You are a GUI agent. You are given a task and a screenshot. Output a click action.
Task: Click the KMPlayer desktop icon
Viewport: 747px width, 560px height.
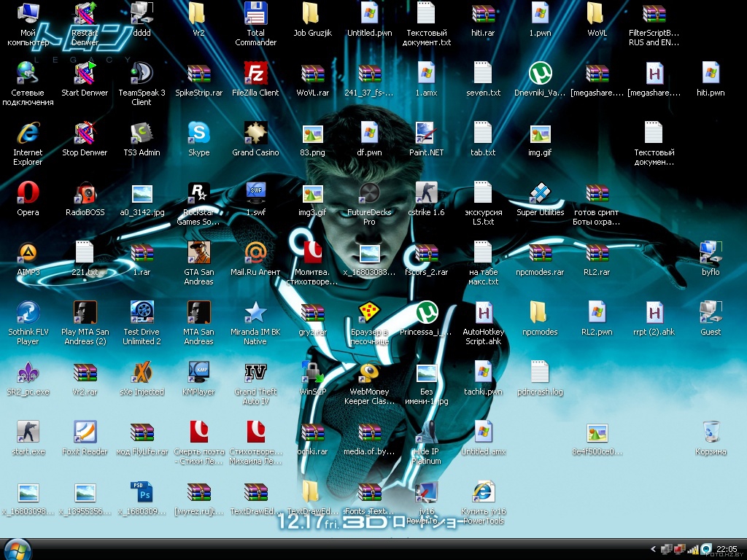coord(198,372)
